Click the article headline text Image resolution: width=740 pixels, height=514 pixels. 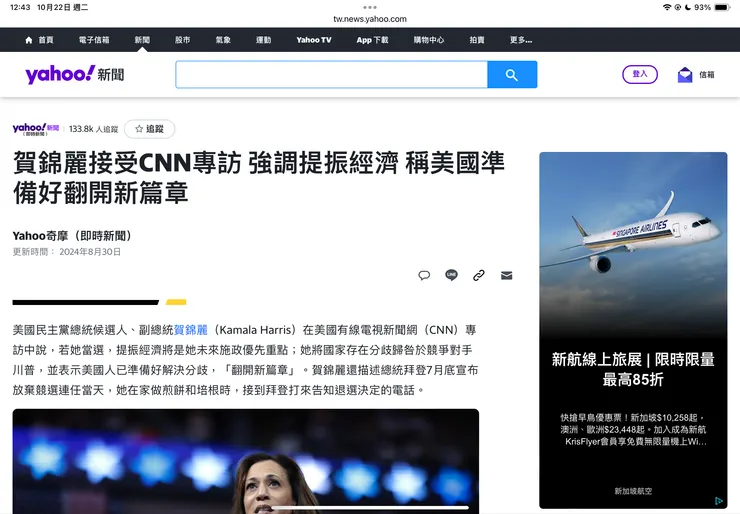coord(259,177)
